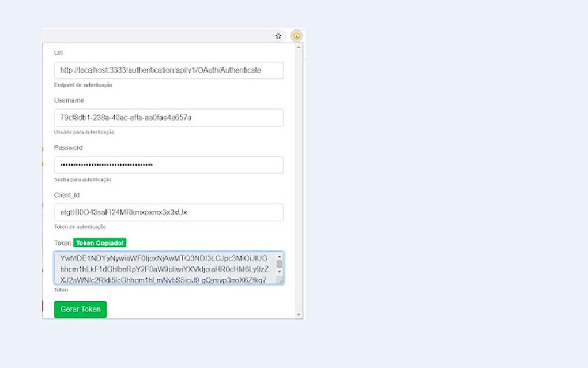This screenshot has width=588, height=368.
Task: Click the popup scrollbar down arrow
Action: [299, 314]
